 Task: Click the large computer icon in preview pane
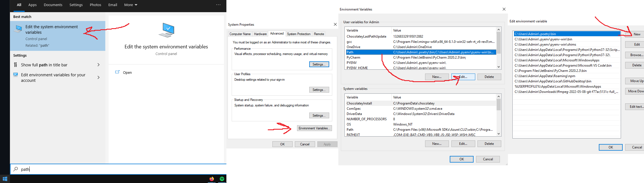(x=166, y=30)
